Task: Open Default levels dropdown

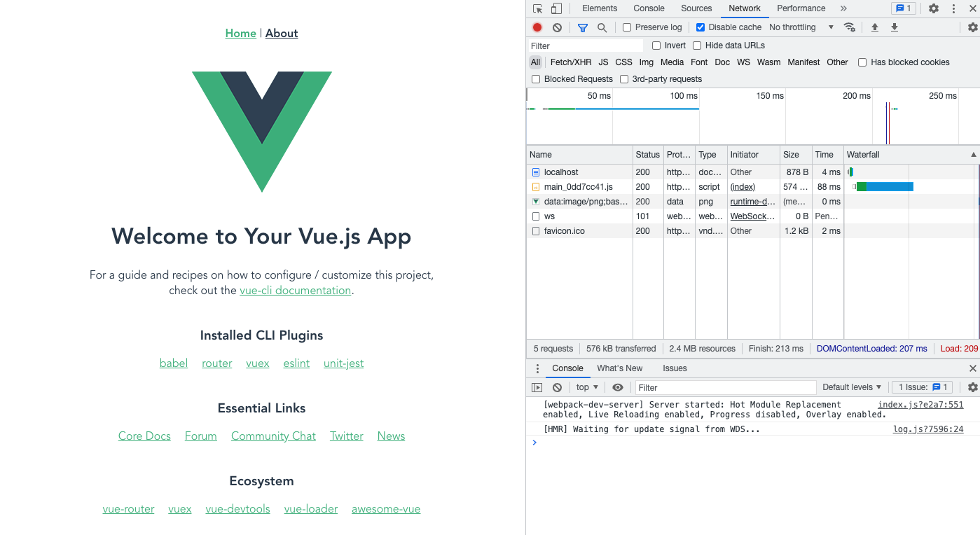Action: 852,387
